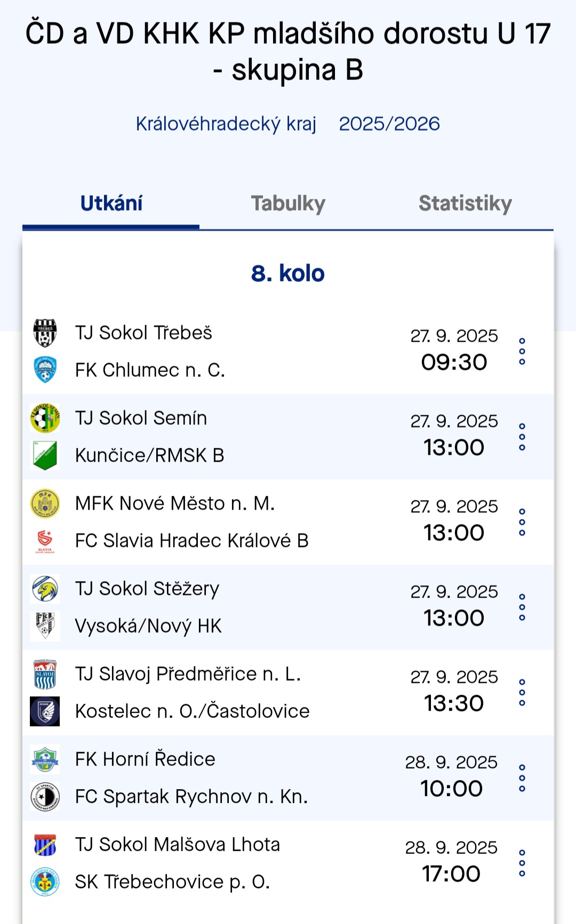Viewport: 576px width, 924px height.
Task: Click the TJ Sokol Malšova Lhota crest
Action: coord(45,845)
